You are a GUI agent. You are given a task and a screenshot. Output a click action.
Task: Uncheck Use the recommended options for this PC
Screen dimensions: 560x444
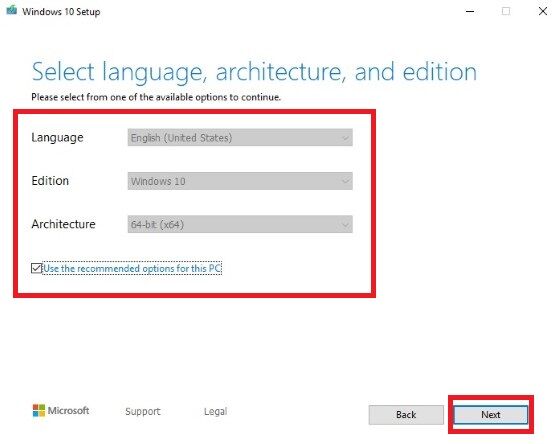tap(36, 268)
